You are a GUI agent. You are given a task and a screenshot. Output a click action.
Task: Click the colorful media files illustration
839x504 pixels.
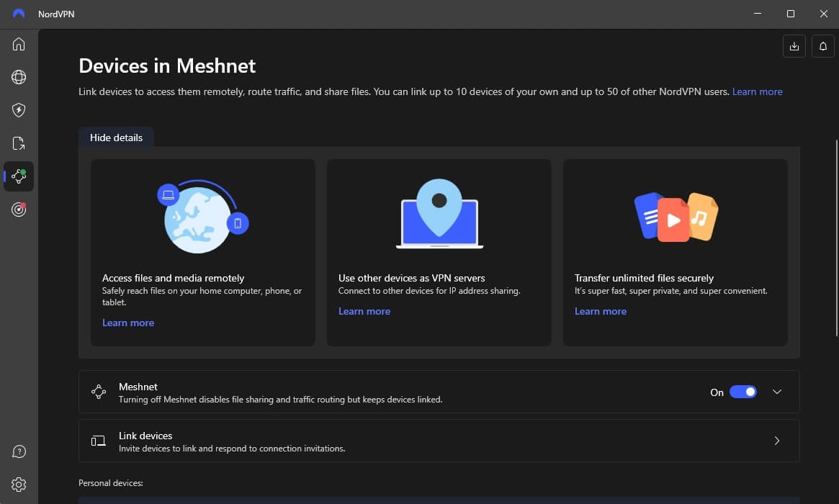(x=676, y=217)
